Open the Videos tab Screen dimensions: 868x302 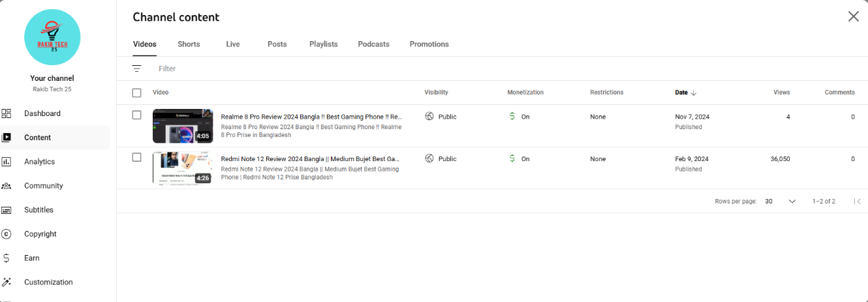click(144, 44)
